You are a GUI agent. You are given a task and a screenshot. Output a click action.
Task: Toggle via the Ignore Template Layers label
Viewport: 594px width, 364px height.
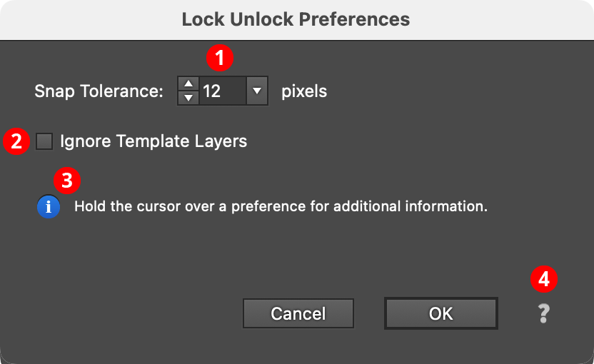[x=153, y=141]
